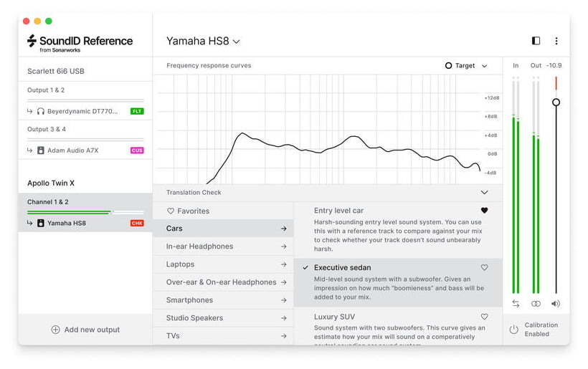Viewport: 588px width, 369px height.
Task: Expand the Studio Speakers arrow
Action: coord(283,318)
